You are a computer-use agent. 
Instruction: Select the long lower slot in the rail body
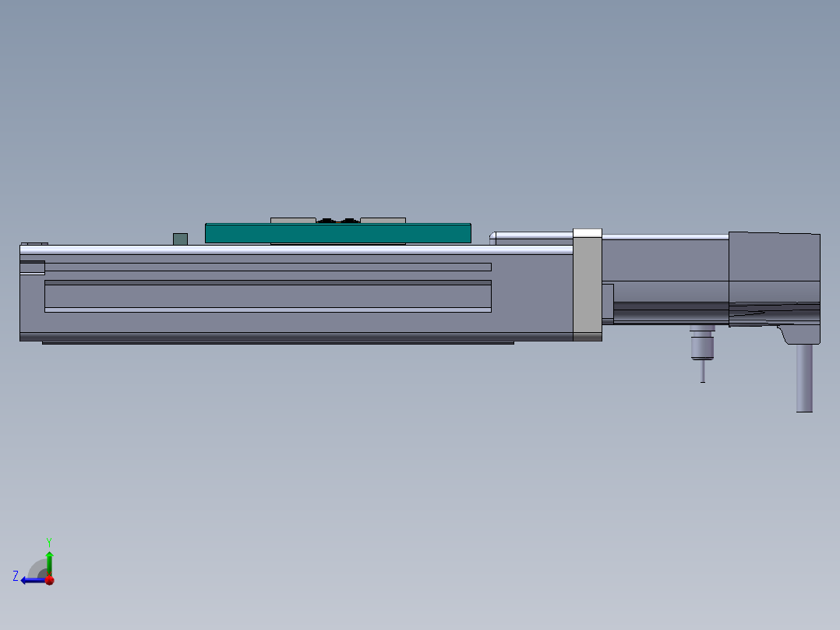(x=267, y=297)
